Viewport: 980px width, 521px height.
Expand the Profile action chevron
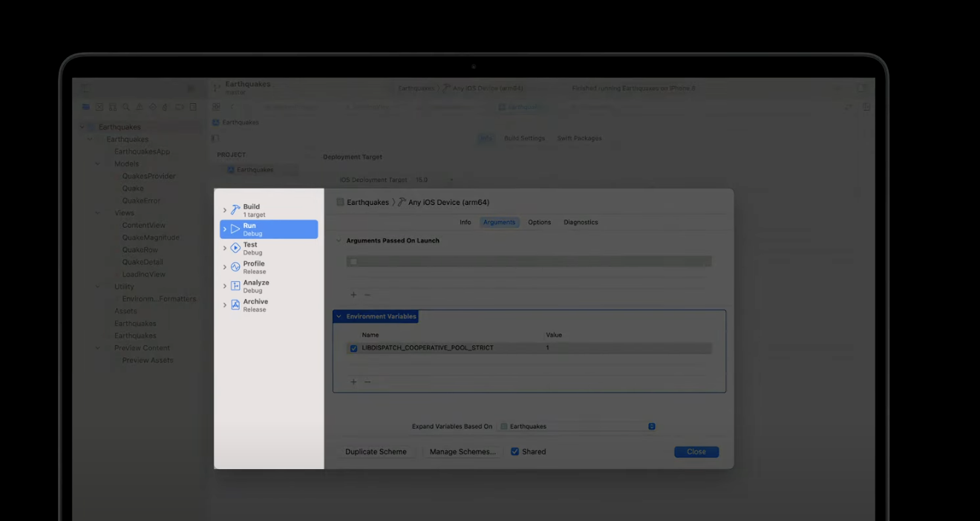click(225, 267)
